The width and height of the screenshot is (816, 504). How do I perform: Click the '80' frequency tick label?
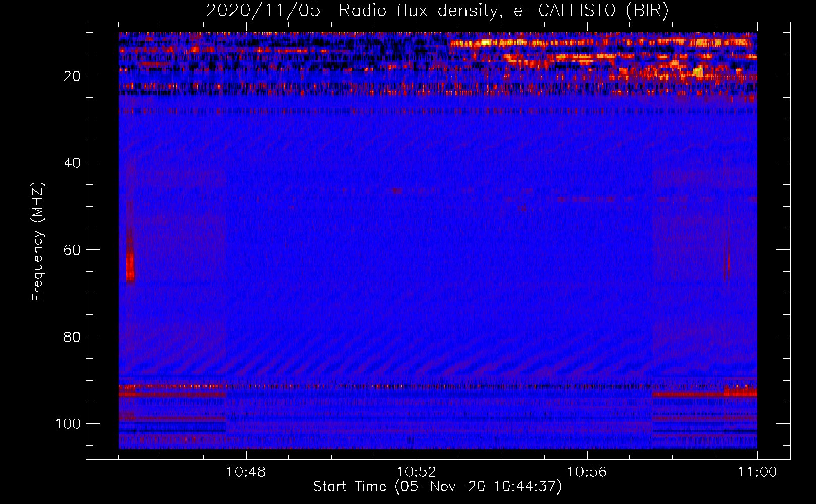pyautogui.click(x=72, y=337)
